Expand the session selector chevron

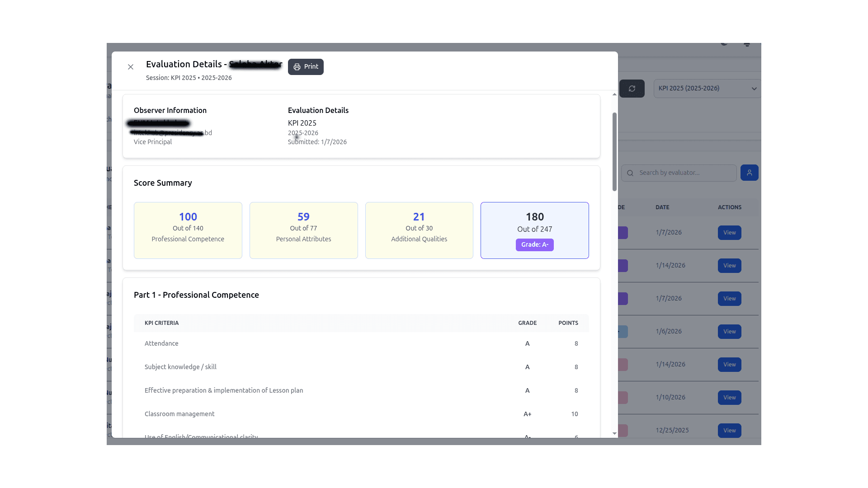coord(754,89)
